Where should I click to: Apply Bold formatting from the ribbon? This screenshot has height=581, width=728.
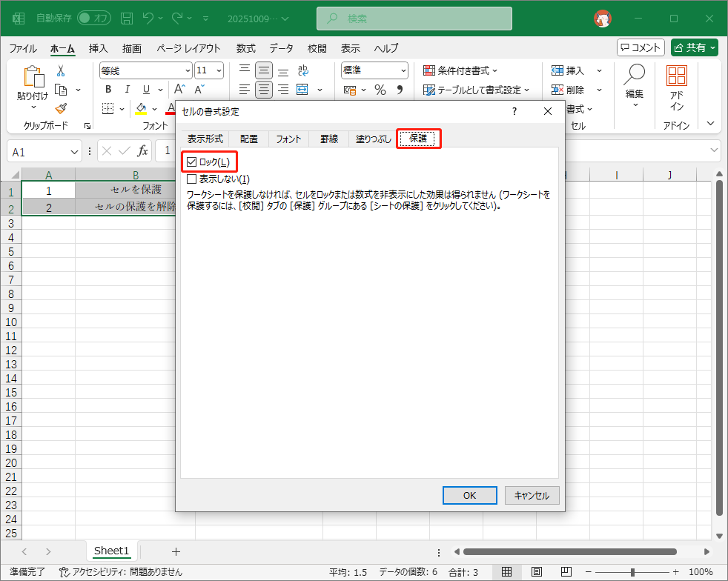coord(108,90)
